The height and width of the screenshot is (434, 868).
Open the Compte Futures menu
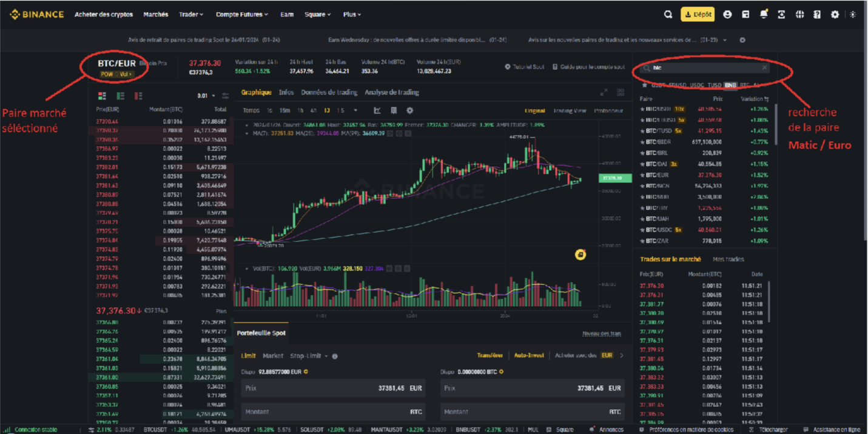click(242, 15)
